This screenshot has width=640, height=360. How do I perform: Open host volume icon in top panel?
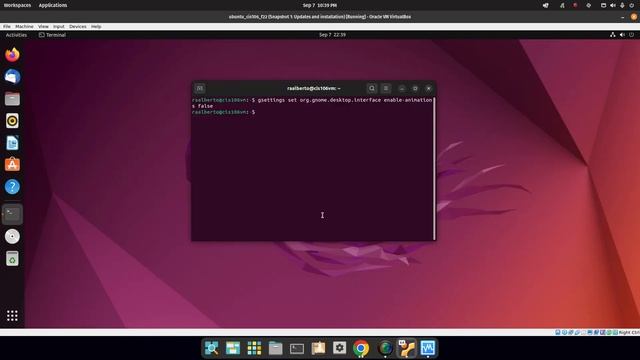tap(613, 5)
